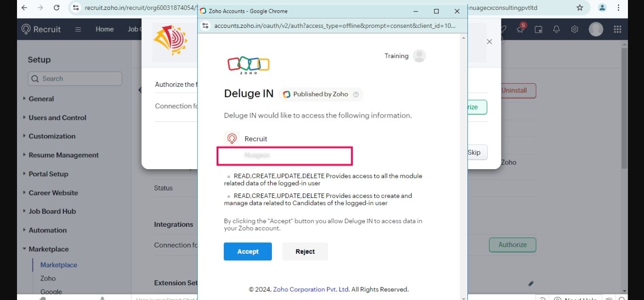Click the help icon beside Published by Zoho
Image resolution: width=644 pixels, height=300 pixels.
[x=356, y=94]
